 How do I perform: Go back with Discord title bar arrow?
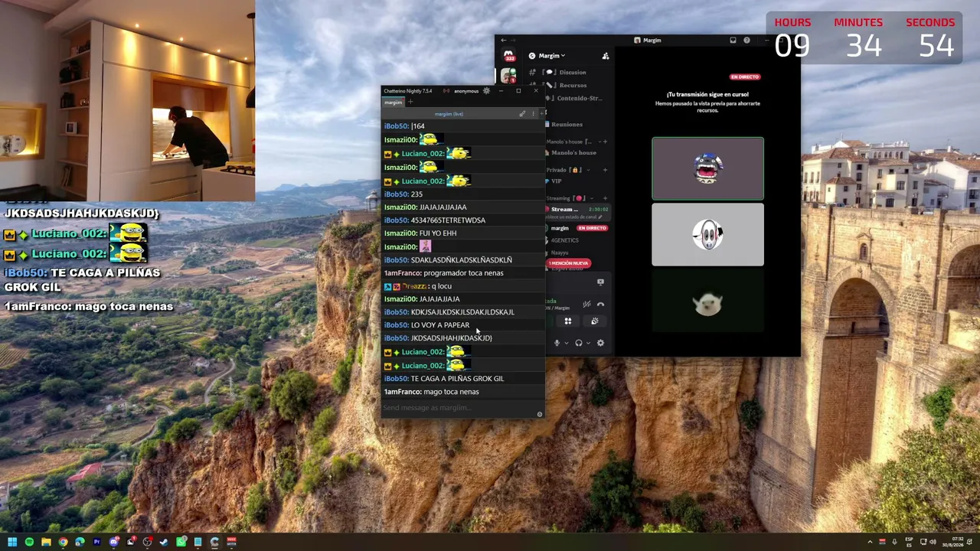tap(504, 41)
